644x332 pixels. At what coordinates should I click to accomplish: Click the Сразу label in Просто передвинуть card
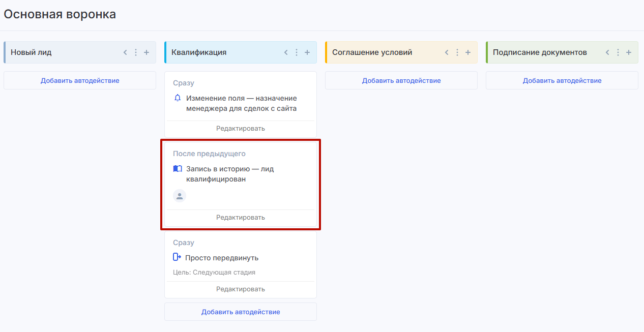pyautogui.click(x=184, y=243)
